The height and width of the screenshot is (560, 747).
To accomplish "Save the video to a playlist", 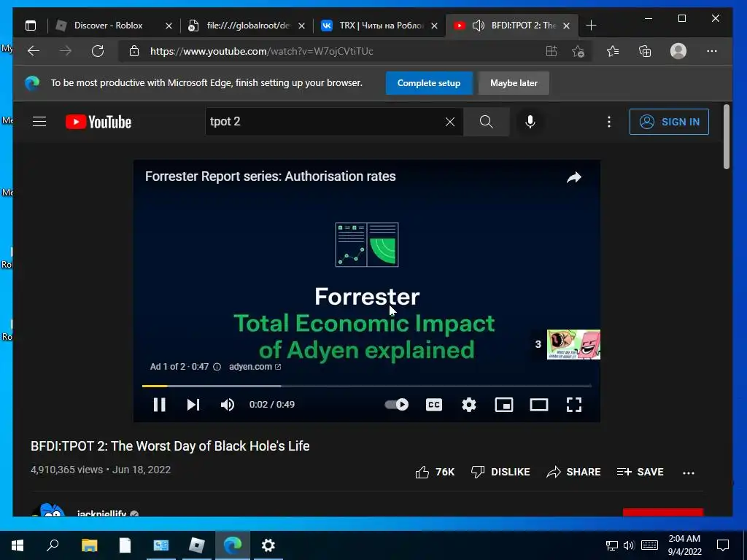I will point(640,472).
